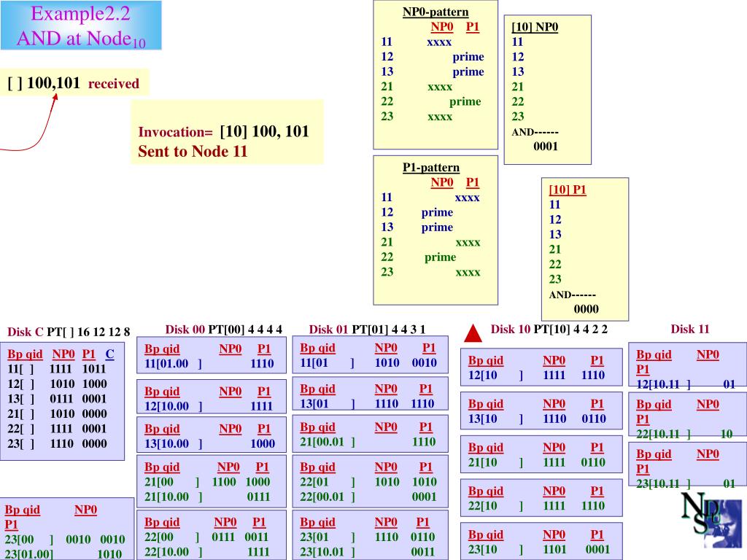This screenshot has width=747, height=560.
Task: Select Disk C row "22[ ] 1111 0001"
Action: (x=57, y=429)
